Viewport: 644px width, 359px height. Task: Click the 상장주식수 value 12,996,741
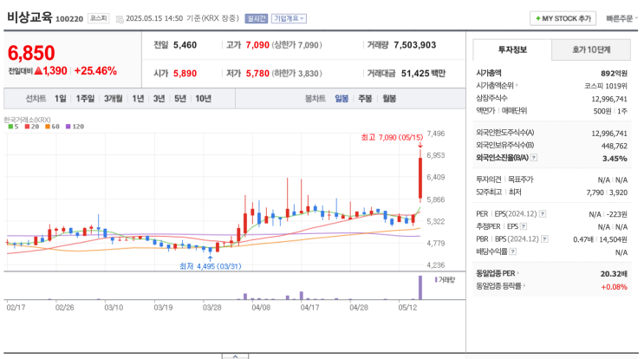[x=609, y=99]
